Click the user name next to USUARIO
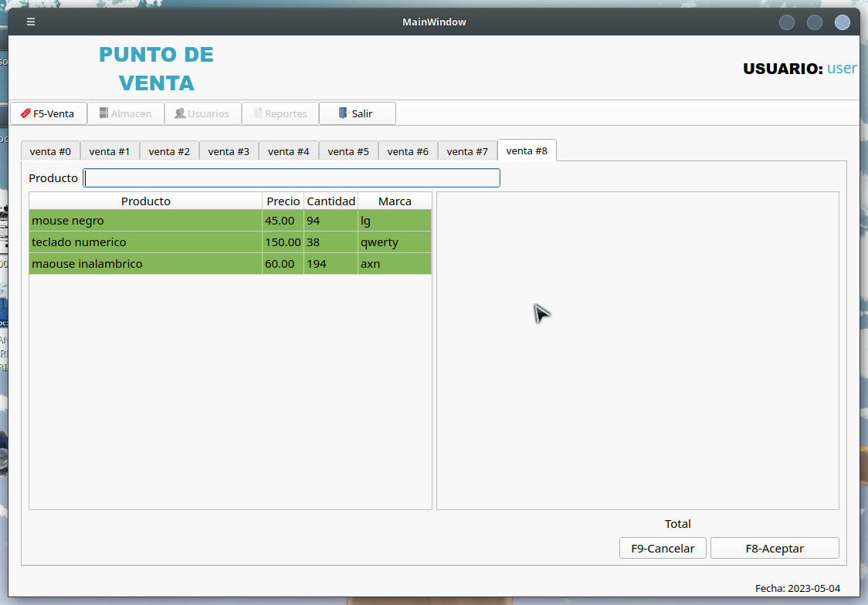 tap(842, 68)
